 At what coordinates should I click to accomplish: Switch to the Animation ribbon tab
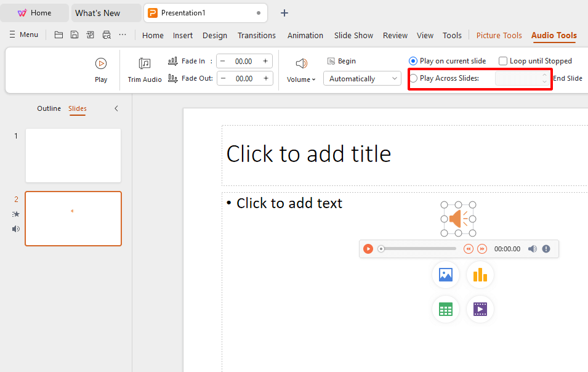coord(305,35)
